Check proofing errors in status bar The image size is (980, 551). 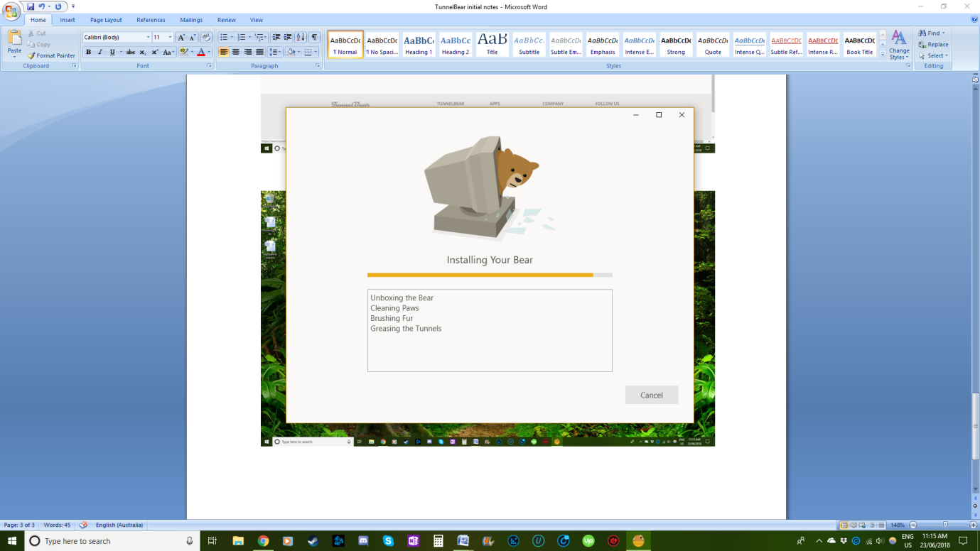(x=83, y=525)
